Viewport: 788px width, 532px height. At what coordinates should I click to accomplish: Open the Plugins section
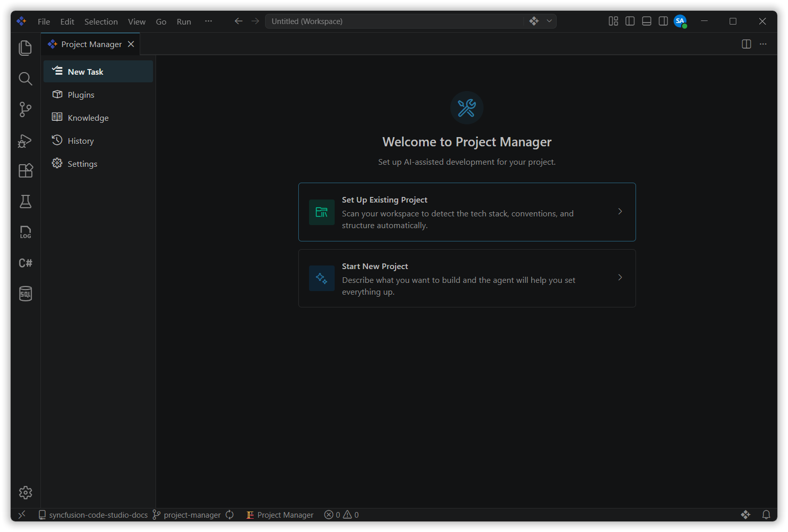coord(98,95)
